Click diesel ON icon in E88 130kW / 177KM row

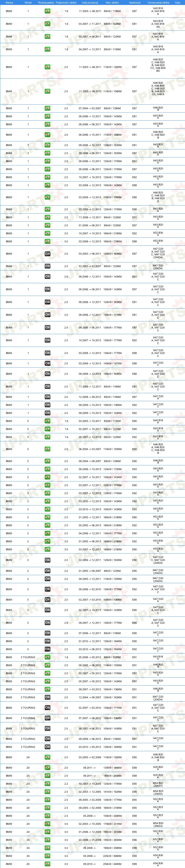[47, 353]
